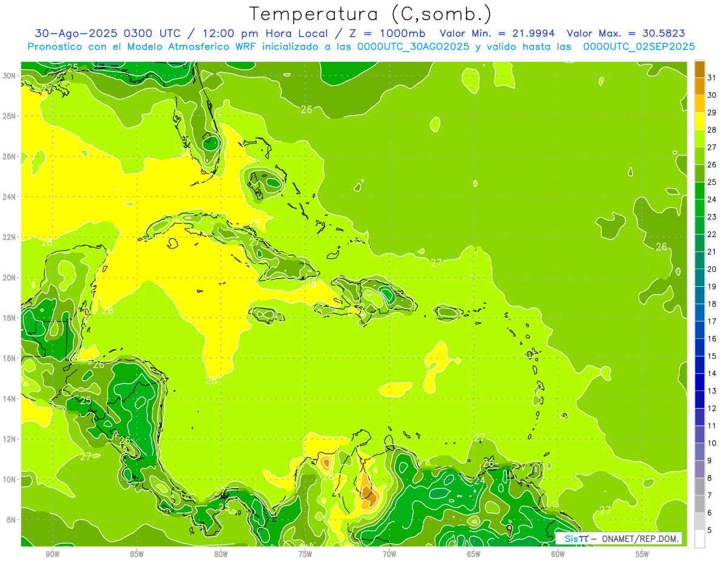Click colorbar legend value 17
728x562 pixels.
point(712,321)
